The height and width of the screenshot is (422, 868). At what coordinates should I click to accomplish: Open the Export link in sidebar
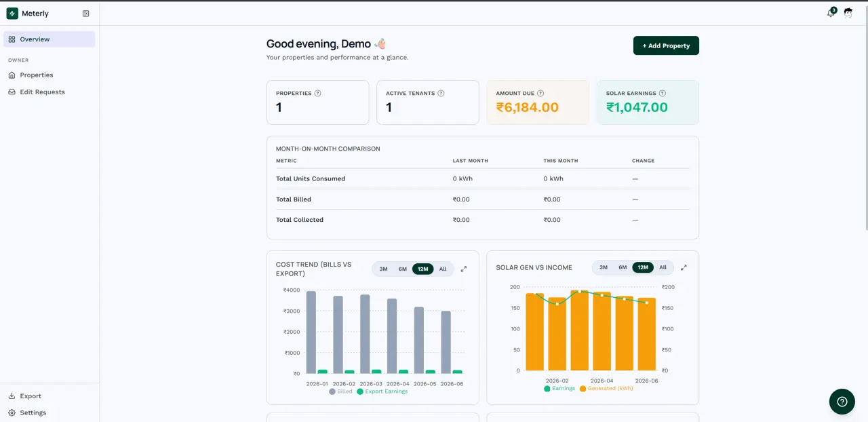31,396
